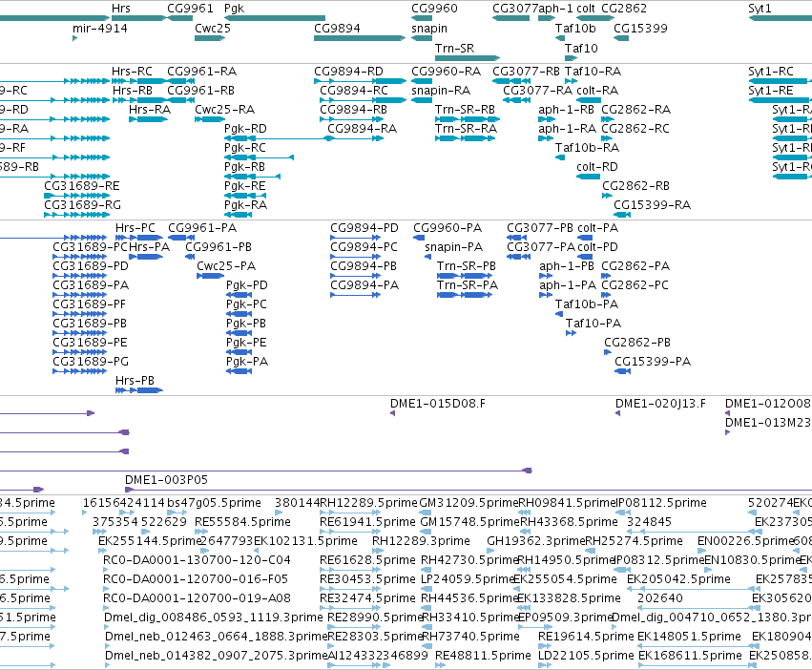Select the RE55584.5prime EST label

(x=243, y=522)
